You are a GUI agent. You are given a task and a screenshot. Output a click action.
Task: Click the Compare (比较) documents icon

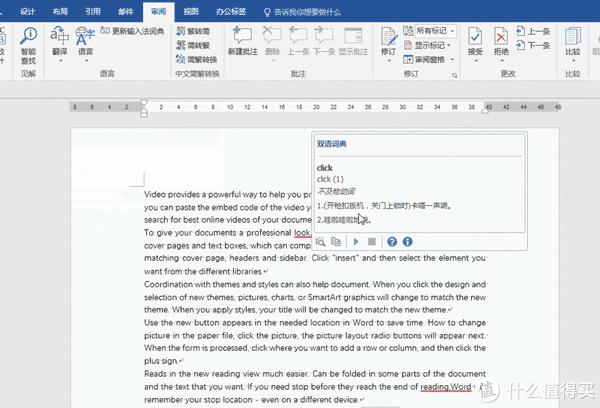(x=573, y=40)
